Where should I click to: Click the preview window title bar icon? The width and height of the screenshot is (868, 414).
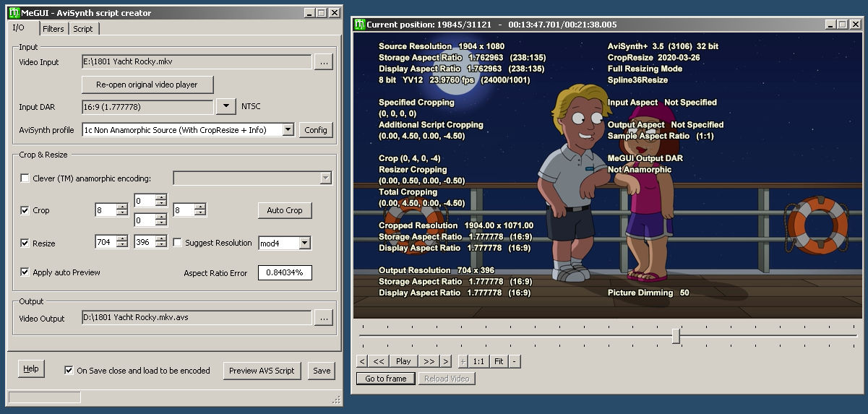point(359,25)
